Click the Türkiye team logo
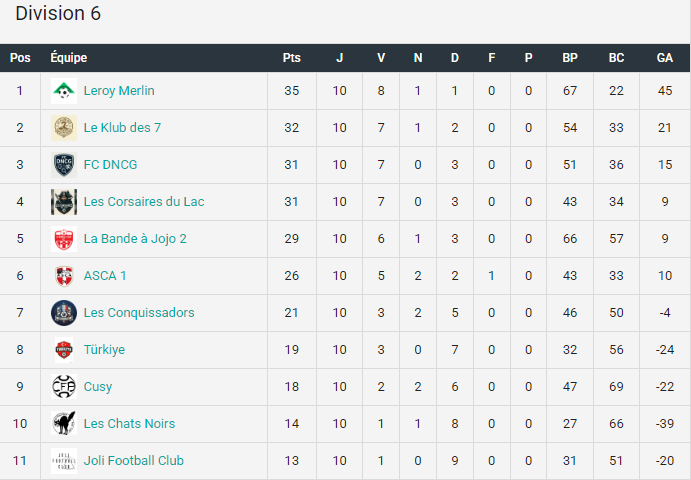Image resolution: width=691 pixels, height=480 pixels. [64, 350]
